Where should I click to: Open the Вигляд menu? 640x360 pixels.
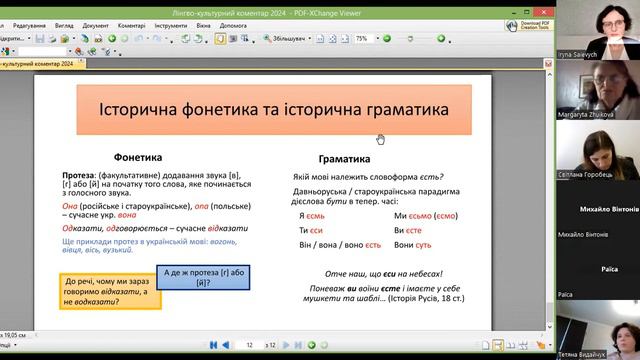coord(64,26)
